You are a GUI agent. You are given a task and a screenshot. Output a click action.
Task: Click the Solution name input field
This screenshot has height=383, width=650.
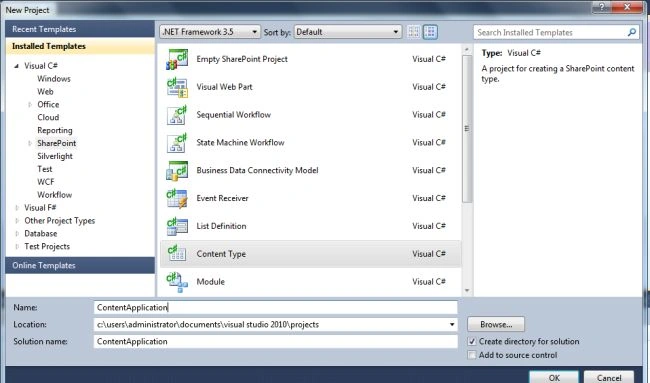(276, 342)
